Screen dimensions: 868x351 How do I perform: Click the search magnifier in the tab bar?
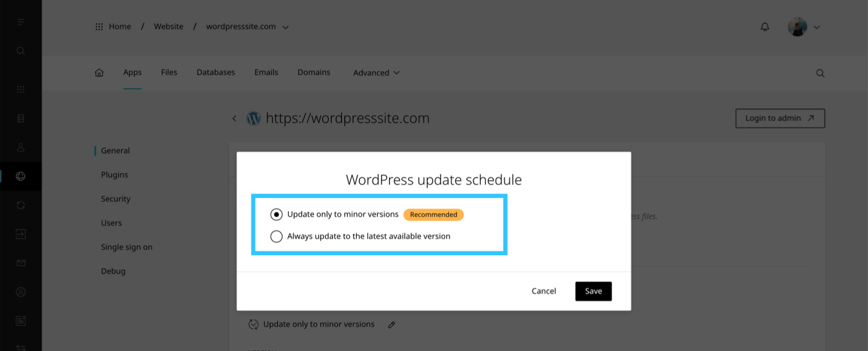(820, 73)
